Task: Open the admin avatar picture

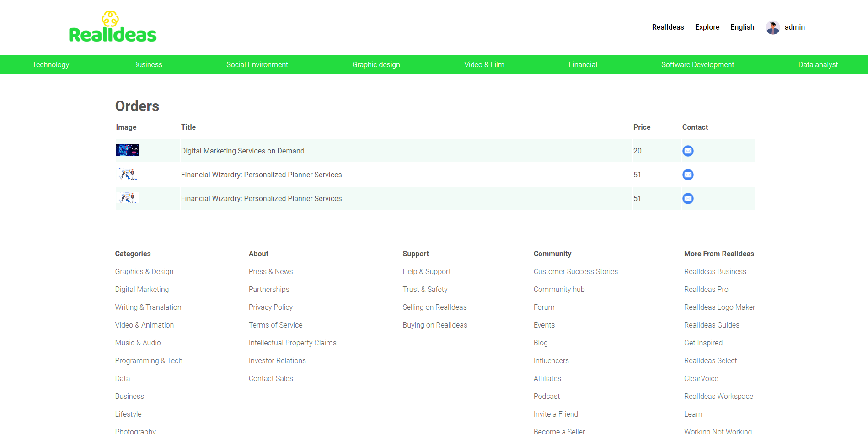Action: [x=773, y=27]
